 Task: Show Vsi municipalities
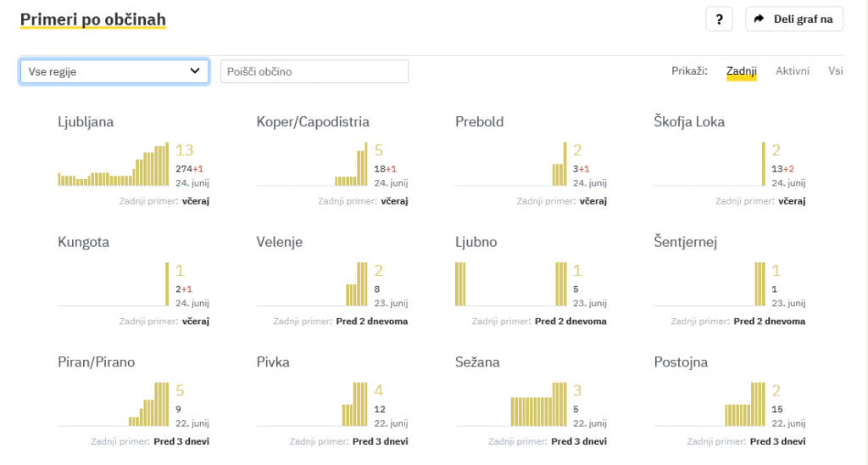coord(836,71)
